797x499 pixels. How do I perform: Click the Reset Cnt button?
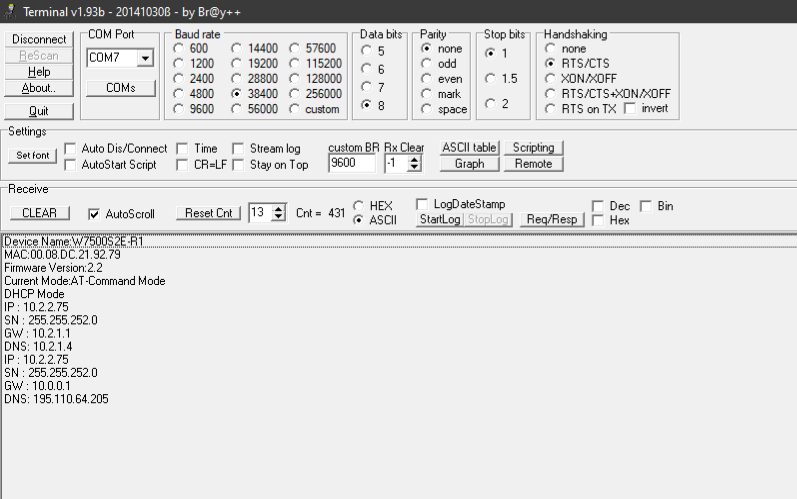pos(208,213)
